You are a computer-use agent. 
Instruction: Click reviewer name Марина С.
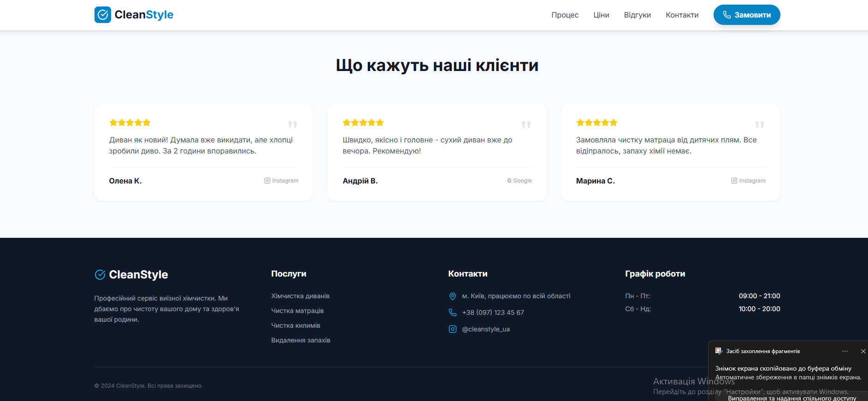point(596,181)
